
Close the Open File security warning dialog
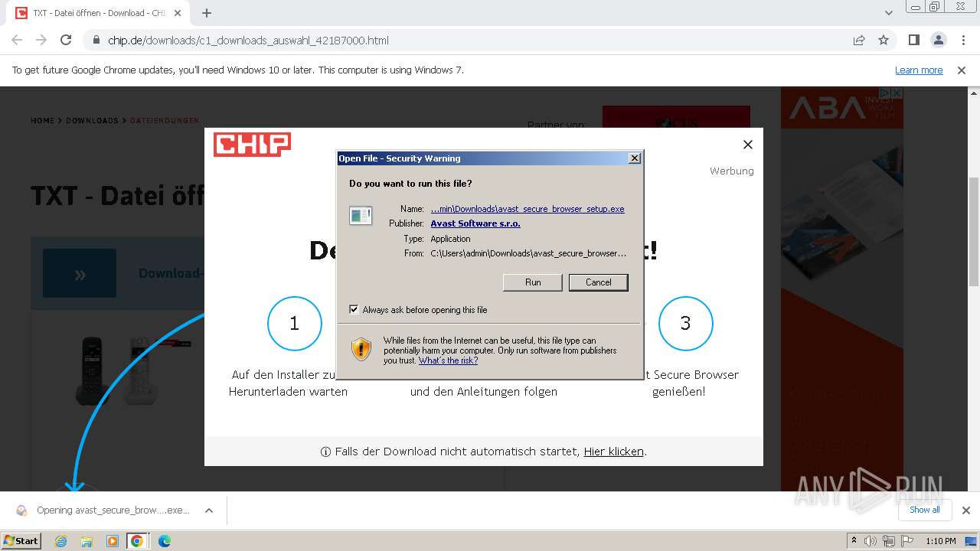coord(634,158)
